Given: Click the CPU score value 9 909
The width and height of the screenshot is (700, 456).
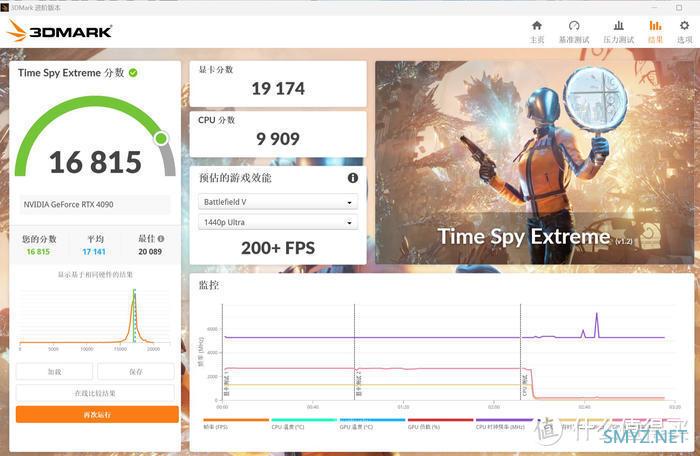Looking at the screenshot, I should tap(278, 139).
